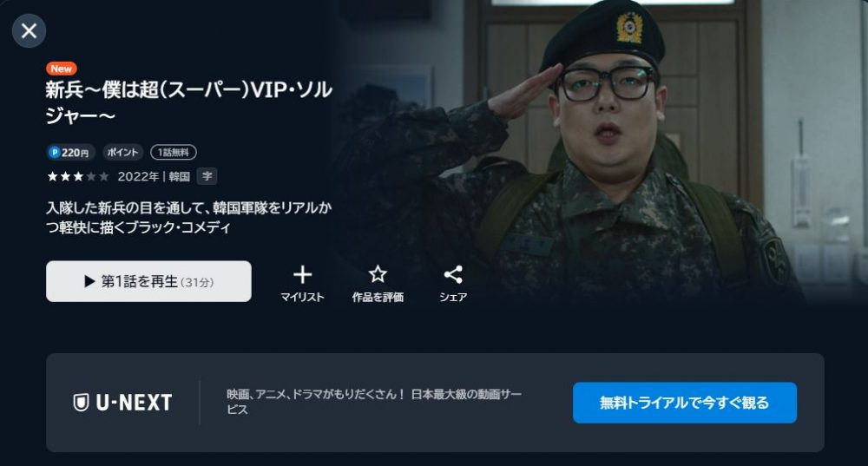Click the orange New badge
This screenshot has width=868, height=466.
[61, 69]
